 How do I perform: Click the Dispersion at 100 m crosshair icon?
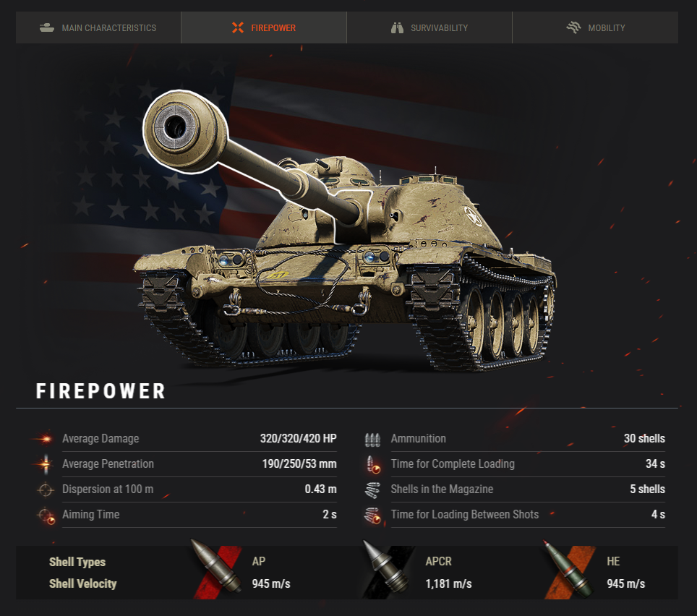point(45,489)
